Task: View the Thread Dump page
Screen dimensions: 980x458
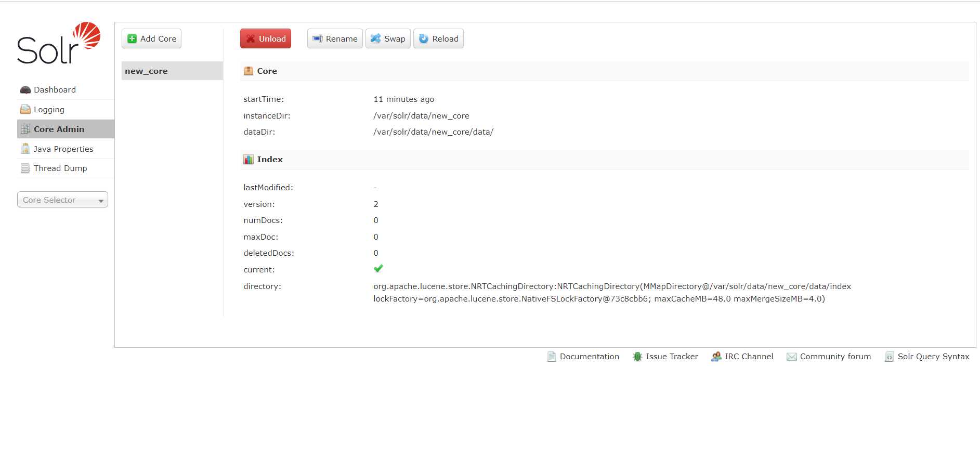Action: (66, 168)
